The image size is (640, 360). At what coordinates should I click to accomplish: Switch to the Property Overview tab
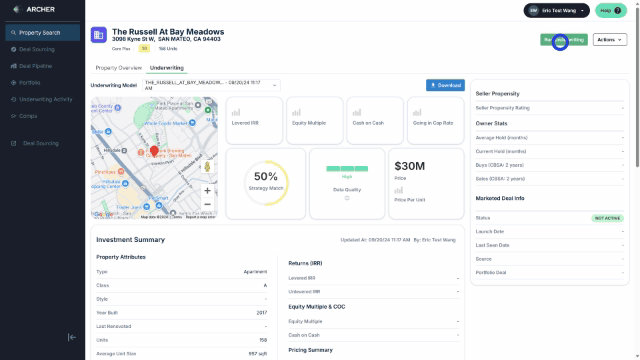click(x=119, y=68)
